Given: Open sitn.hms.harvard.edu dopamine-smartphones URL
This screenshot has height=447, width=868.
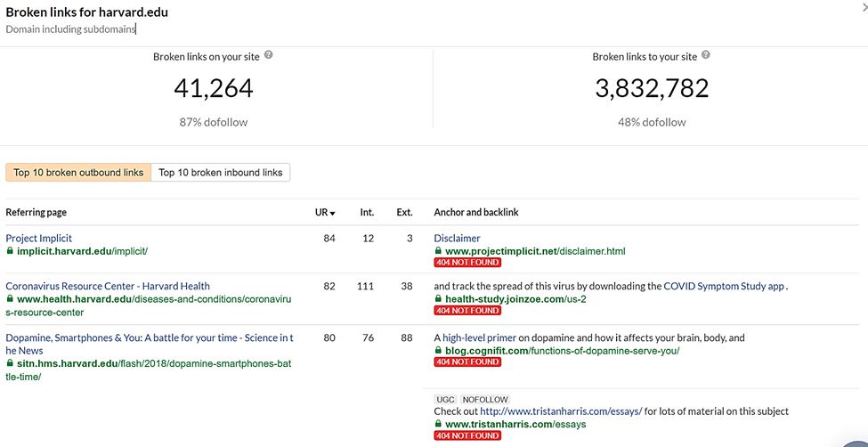Looking at the screenshot, I should (149, 370).
